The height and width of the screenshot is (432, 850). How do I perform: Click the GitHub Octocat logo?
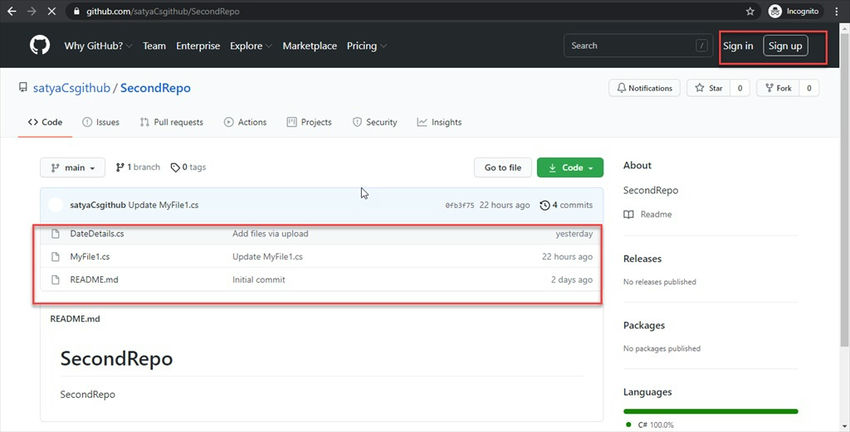tap(40, 45)
